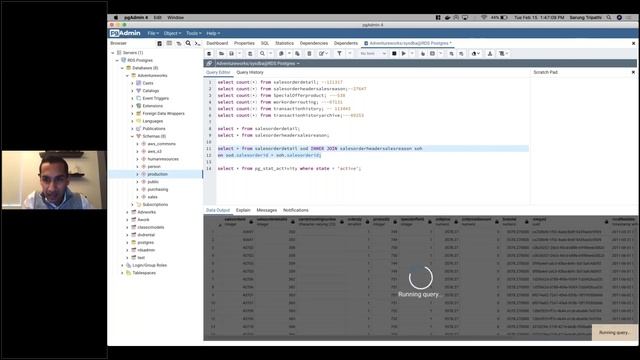Screen dimensions: 640x360
Task: Open the Adventureworks connection selector bar
Action: tap(258, 64)
